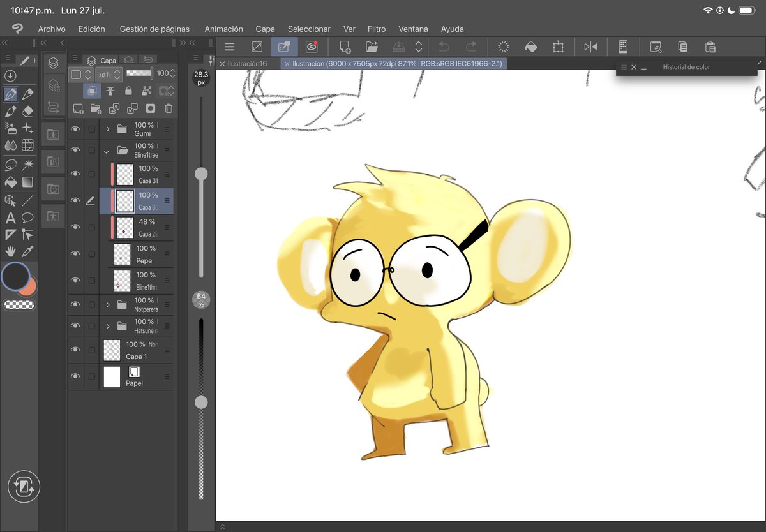Click New raster layer icon
Screen dimensions: 766x532
pyautogui.click(x=78, y=108)
